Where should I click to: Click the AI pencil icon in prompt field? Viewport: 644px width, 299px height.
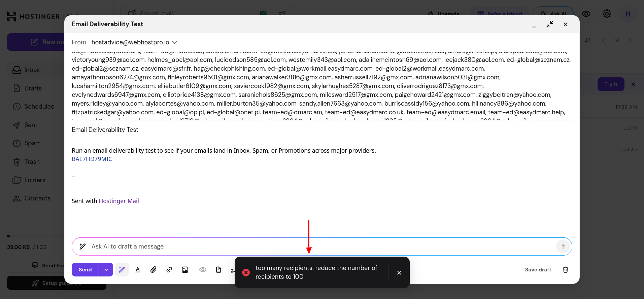pyautogui.click(x=82, y=247)
